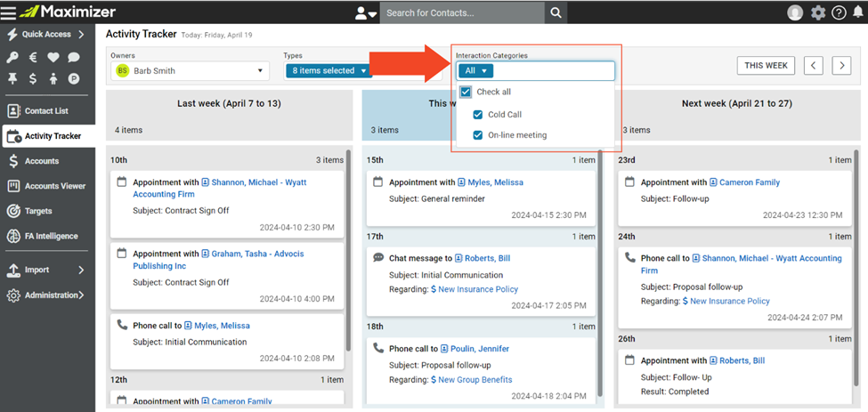Click phone icon on the 24th call card

pos(629,258)
